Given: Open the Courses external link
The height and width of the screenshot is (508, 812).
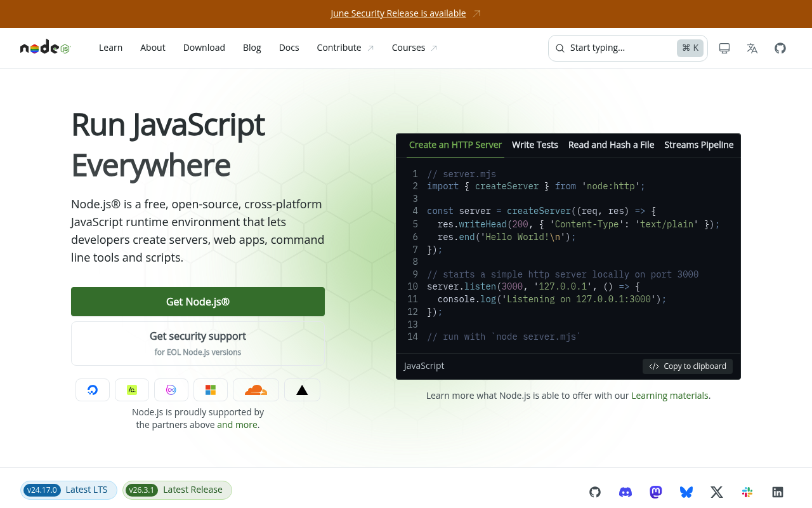Looking at the screenshot, I should click(x=415, y=48).
